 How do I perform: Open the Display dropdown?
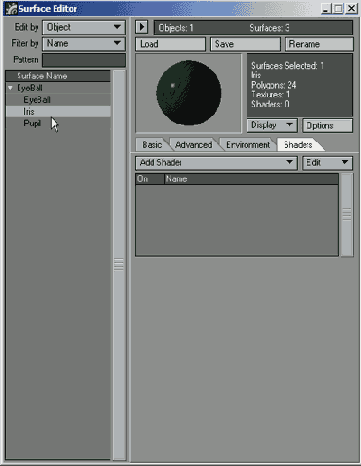tap(272, 125)
